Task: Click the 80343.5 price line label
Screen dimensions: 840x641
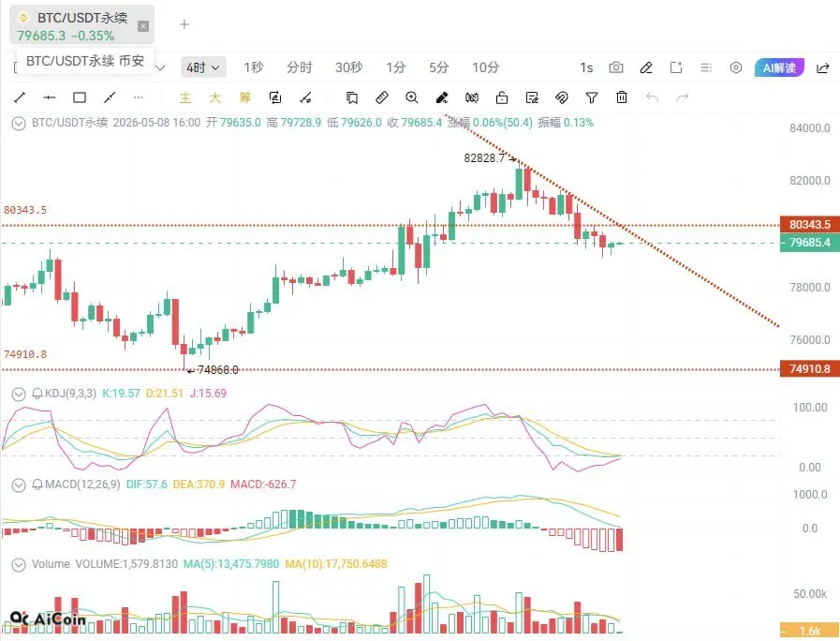Action: click(809, 225)
